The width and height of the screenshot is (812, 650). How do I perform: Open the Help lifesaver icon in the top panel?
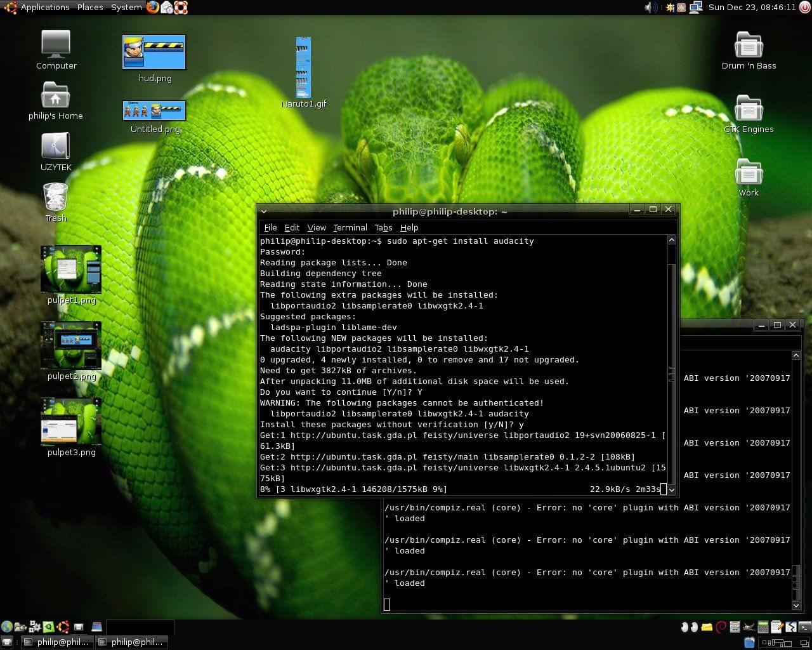coord(181,7)
